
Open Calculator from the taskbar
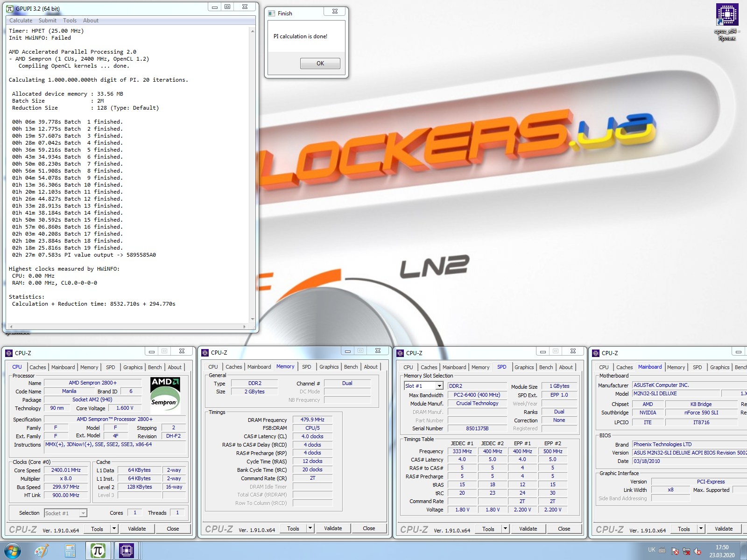70,551
